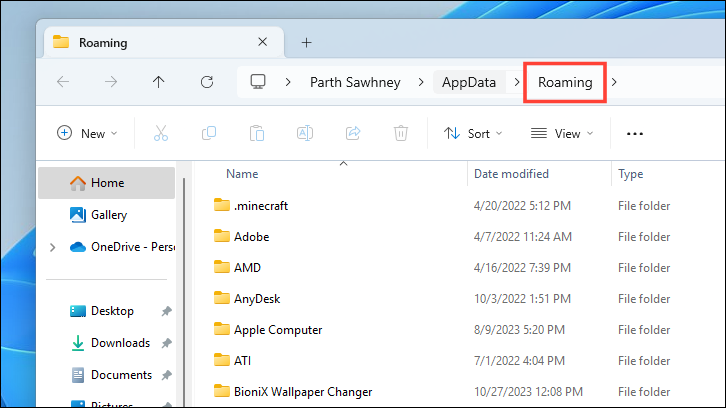Click Roaming in the address bar
The image size is (726, 408).
(x=565, y=82)
